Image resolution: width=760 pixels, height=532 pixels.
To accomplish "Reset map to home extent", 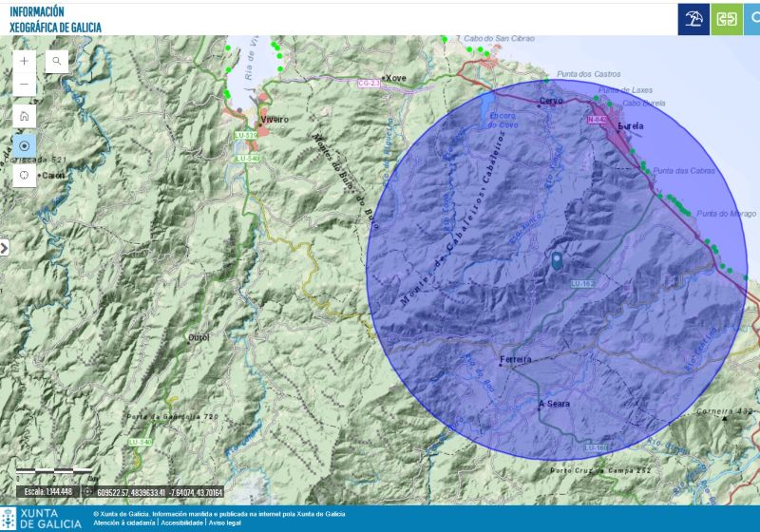I will tap(24, 116).
